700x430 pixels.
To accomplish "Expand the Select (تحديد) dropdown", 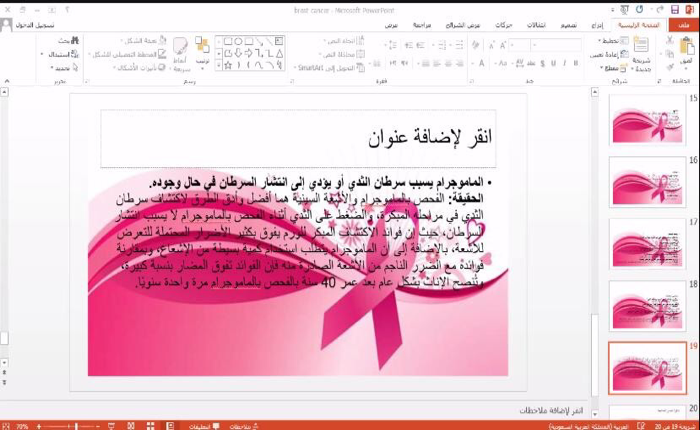I will 60,66.
